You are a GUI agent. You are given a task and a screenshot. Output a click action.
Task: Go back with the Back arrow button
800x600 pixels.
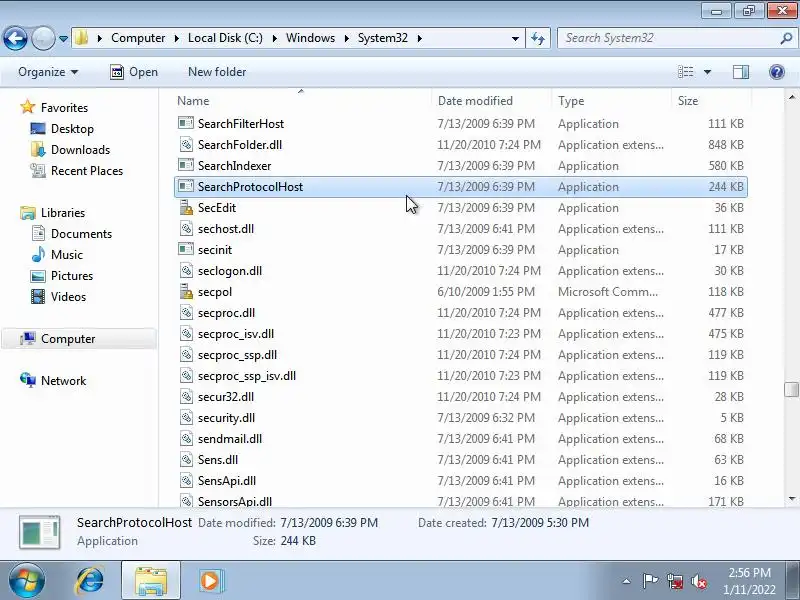[x=15, y=38]
